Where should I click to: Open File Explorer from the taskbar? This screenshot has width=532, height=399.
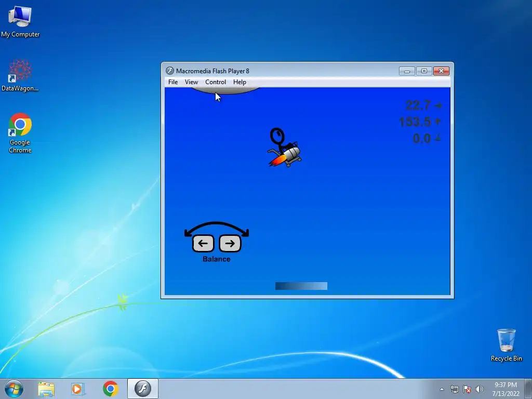point(46,389)
